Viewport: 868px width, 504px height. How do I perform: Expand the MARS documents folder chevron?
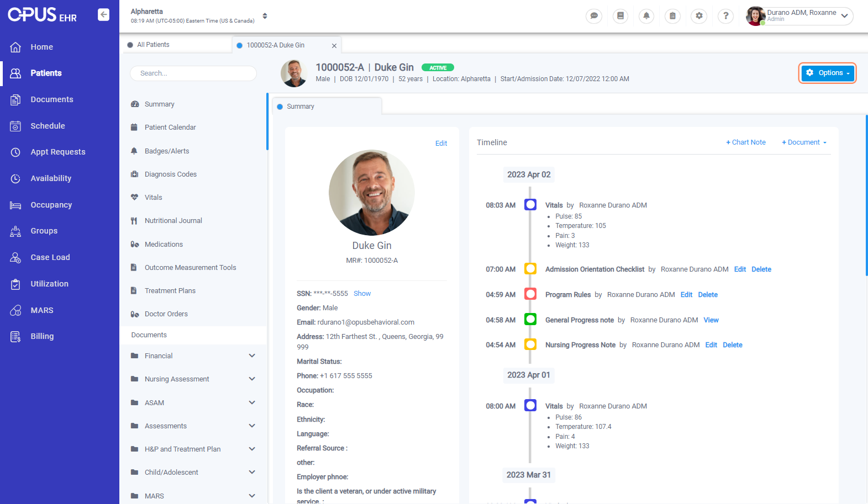pyautogui.click(x=252, y=496)
